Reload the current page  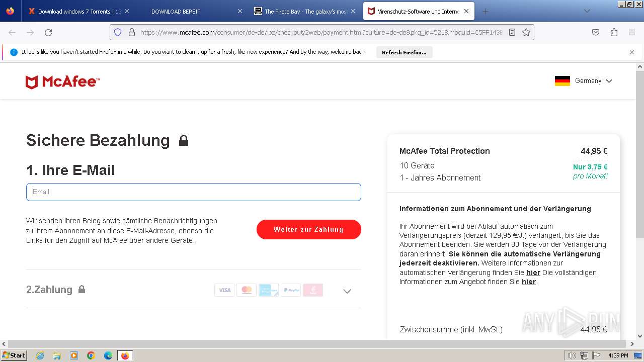pyautogui.click(x=48, y=32)
